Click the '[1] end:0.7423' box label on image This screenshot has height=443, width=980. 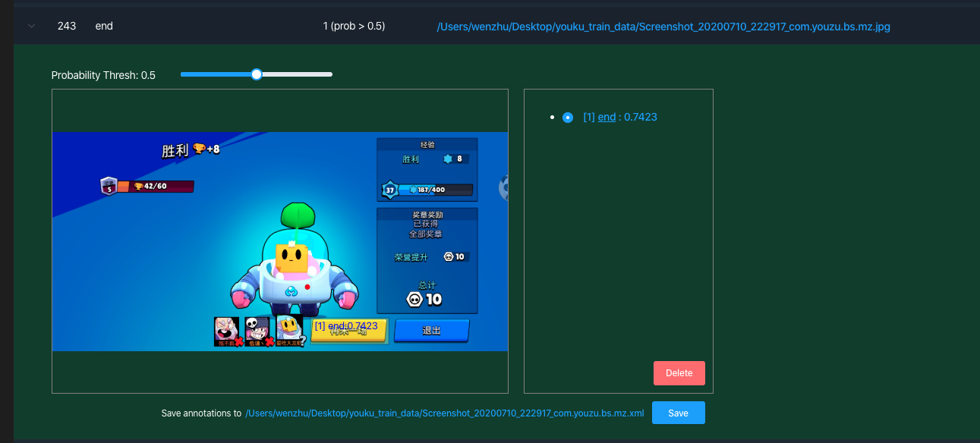[x=345, y=326]
